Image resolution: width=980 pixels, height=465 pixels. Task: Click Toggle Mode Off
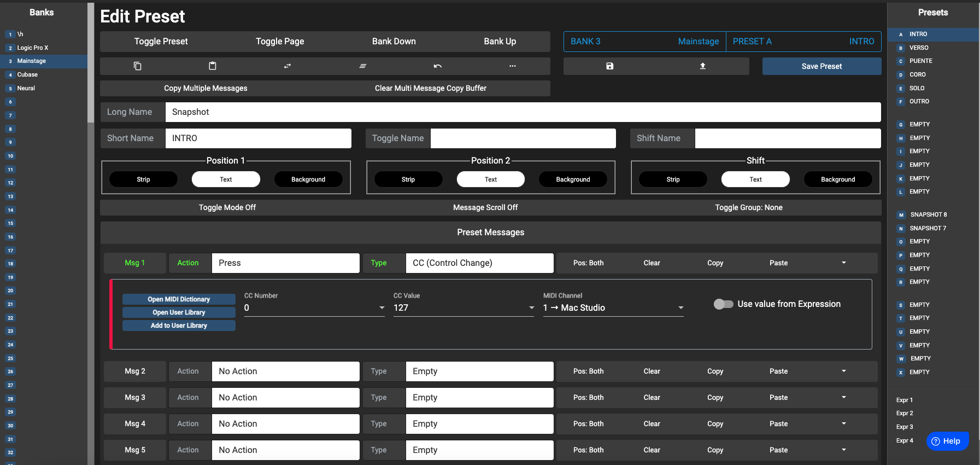(x=227, y=207)
